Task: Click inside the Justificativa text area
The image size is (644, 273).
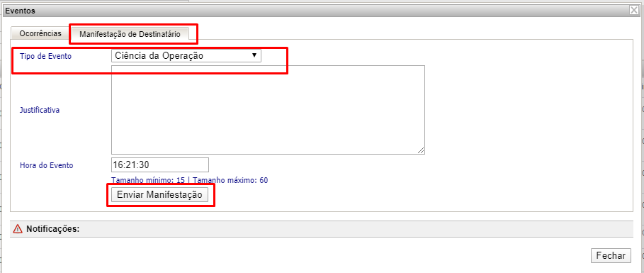Action: 268,110
